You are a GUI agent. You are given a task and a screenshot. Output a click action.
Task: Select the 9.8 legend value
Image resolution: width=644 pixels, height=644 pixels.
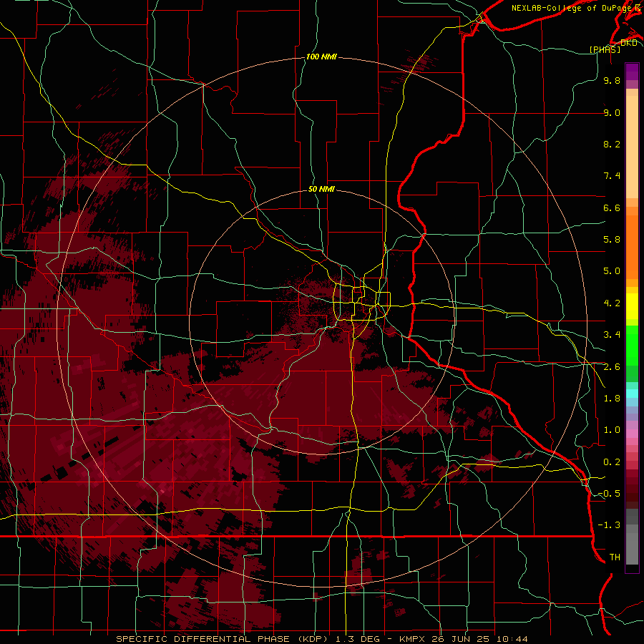pyautogui.click(x=612, y=80)
